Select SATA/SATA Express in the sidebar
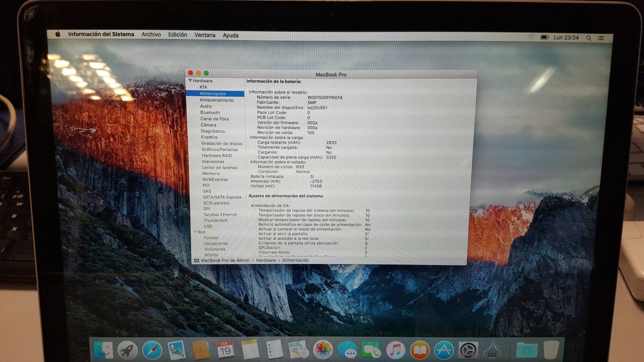Viewport: 644px width, 362px height. [x=222, y=197]
